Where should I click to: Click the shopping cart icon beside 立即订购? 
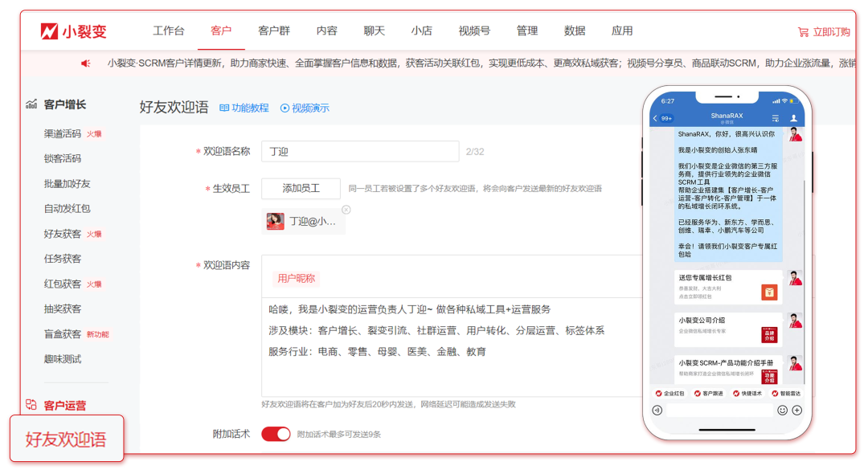click(803, 32)
